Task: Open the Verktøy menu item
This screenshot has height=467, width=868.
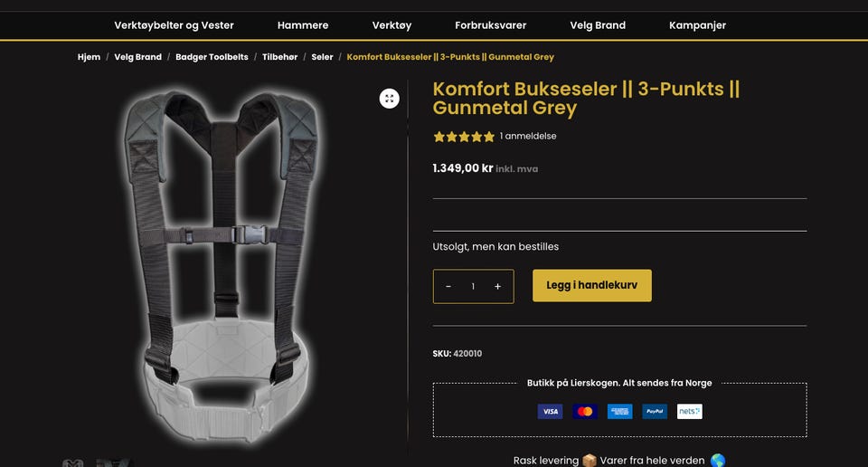Action: coord(392,25)
